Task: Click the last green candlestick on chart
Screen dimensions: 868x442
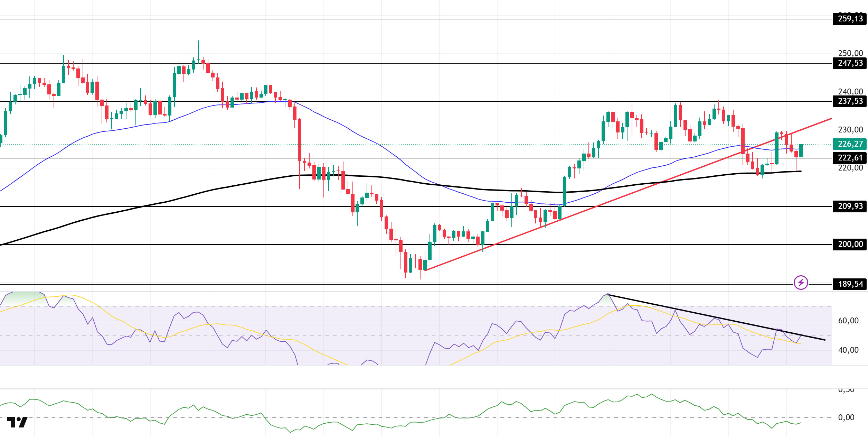Action: click(801, 151)
